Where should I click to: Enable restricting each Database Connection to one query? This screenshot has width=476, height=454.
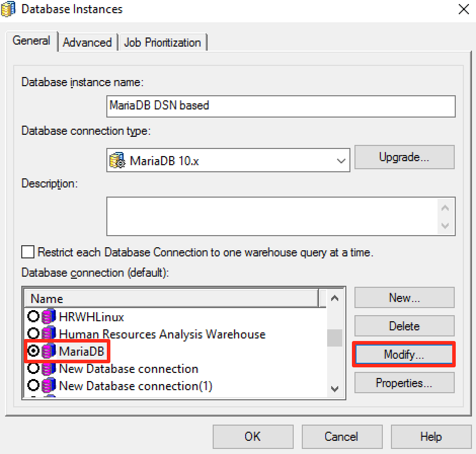point(28,252)
